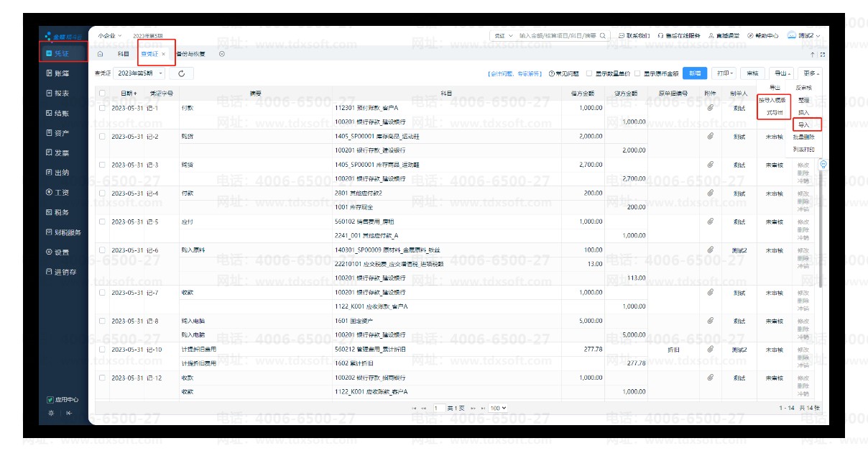The height and width of the screenshot is (451, 868).
Task: Go to the home tab icon
Action: (100, 54)
